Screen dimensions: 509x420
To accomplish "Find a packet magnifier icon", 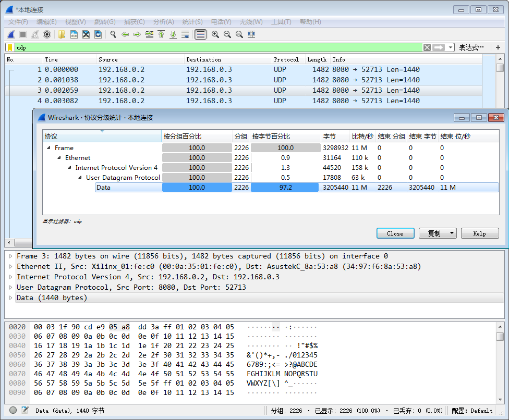I will tap(113, 34).
